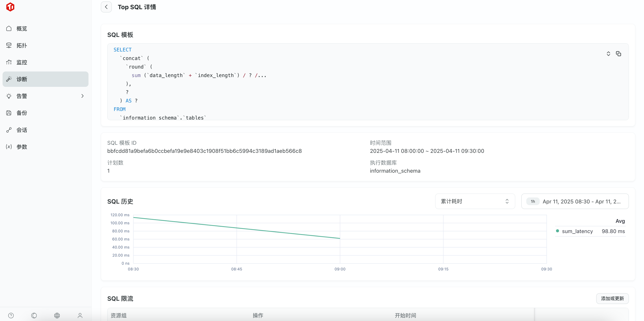Open user profile icon
This screenshot has width=644, height=321.
click(80, 315)
